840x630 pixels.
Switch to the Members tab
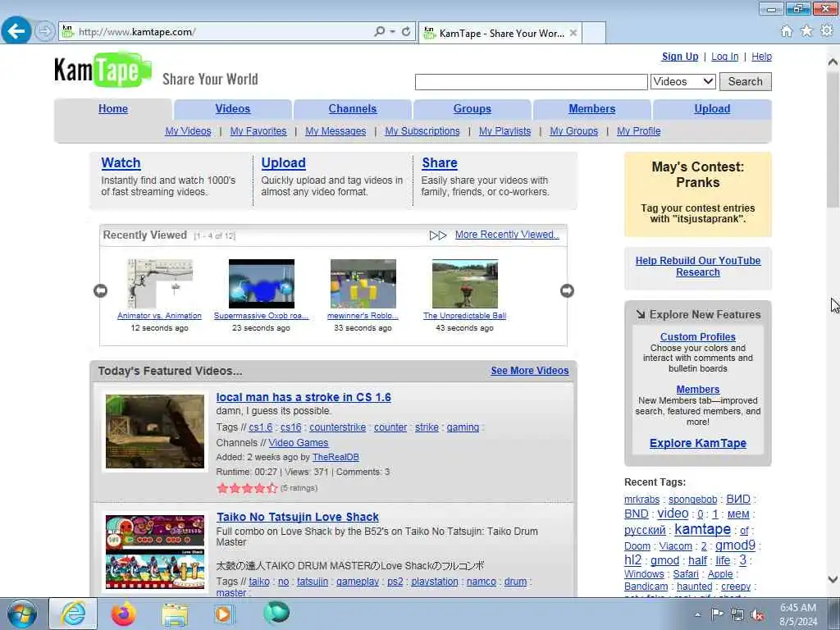click(592, 109)
